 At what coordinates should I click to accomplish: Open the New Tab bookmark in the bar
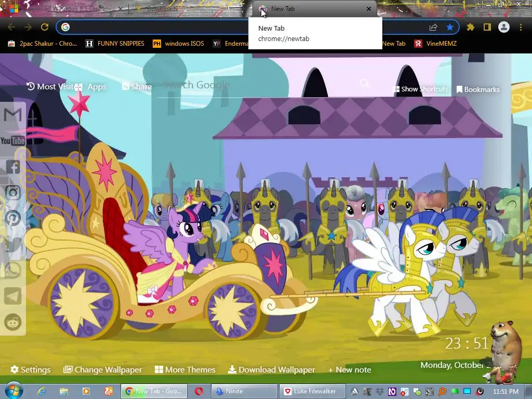pyautogui.click(x=394, y=44)
